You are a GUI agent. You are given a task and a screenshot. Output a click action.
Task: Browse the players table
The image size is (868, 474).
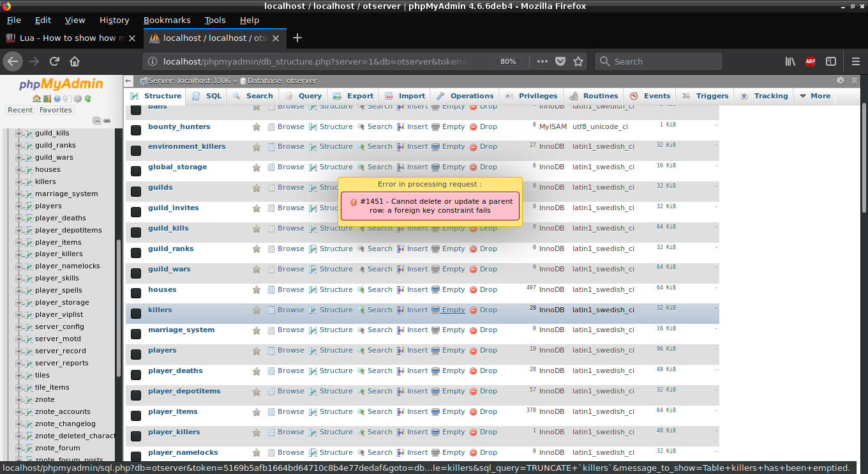[x=286, y=350]
